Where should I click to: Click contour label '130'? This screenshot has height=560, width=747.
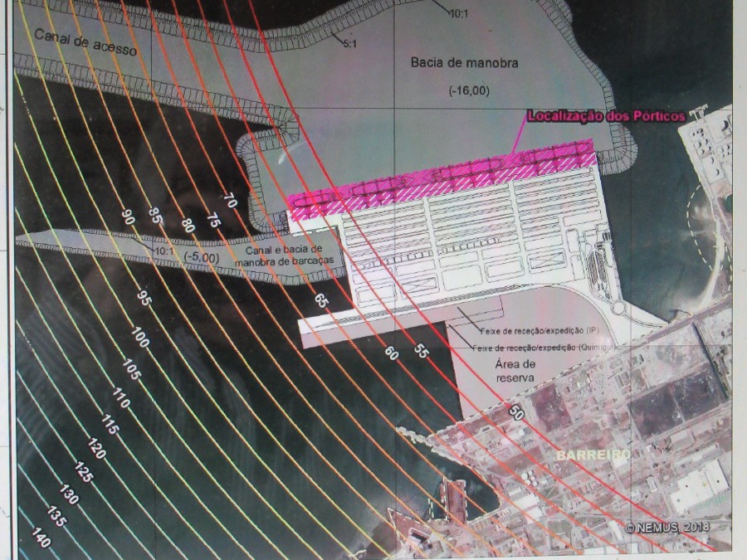(69, 494)
